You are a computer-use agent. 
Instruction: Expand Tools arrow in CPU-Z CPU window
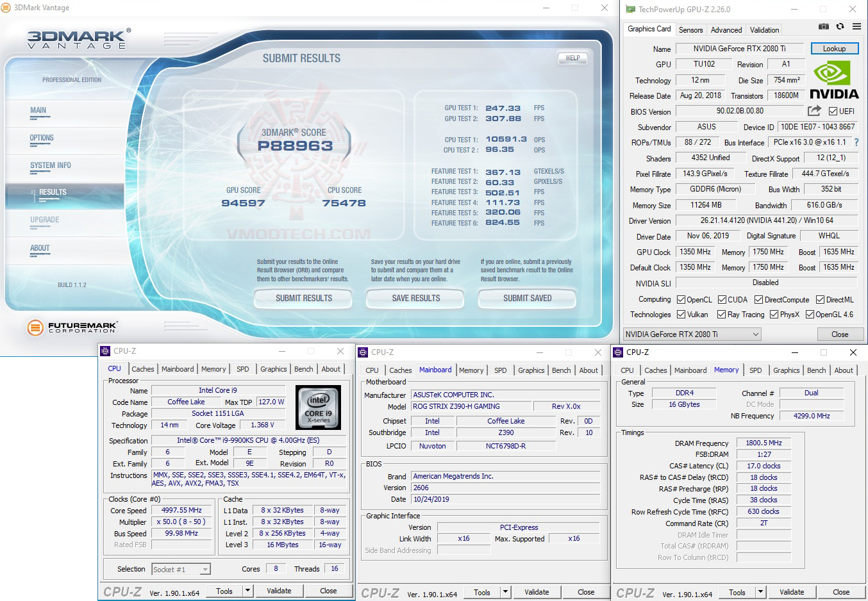click(247, 591)
